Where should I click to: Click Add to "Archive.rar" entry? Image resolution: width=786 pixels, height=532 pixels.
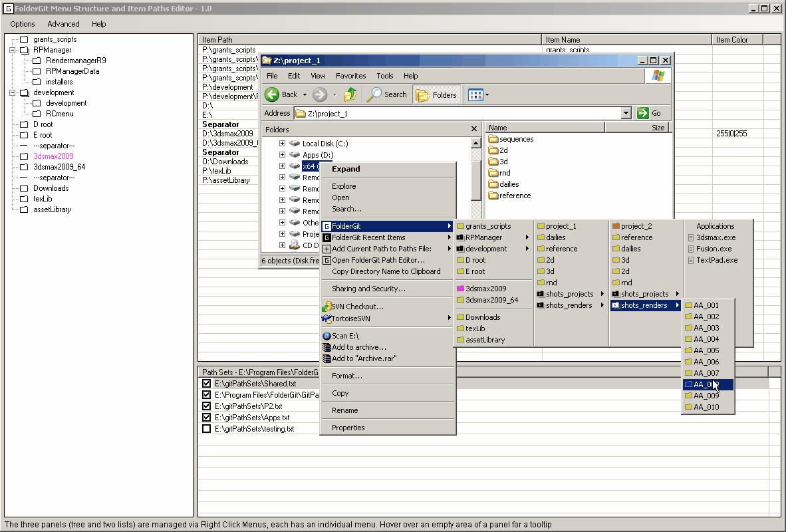point(388,358)
